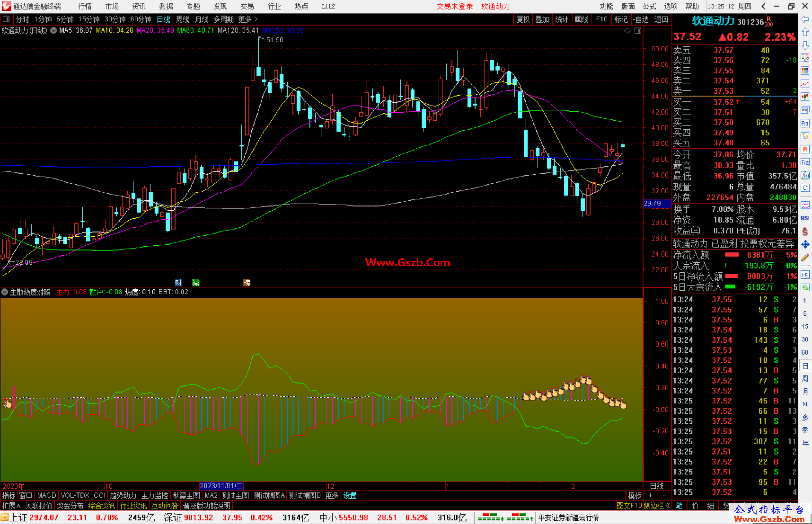Click the 5日大宗流入 green bar
This screenshot has width=812, height=524.
[730, 287]
